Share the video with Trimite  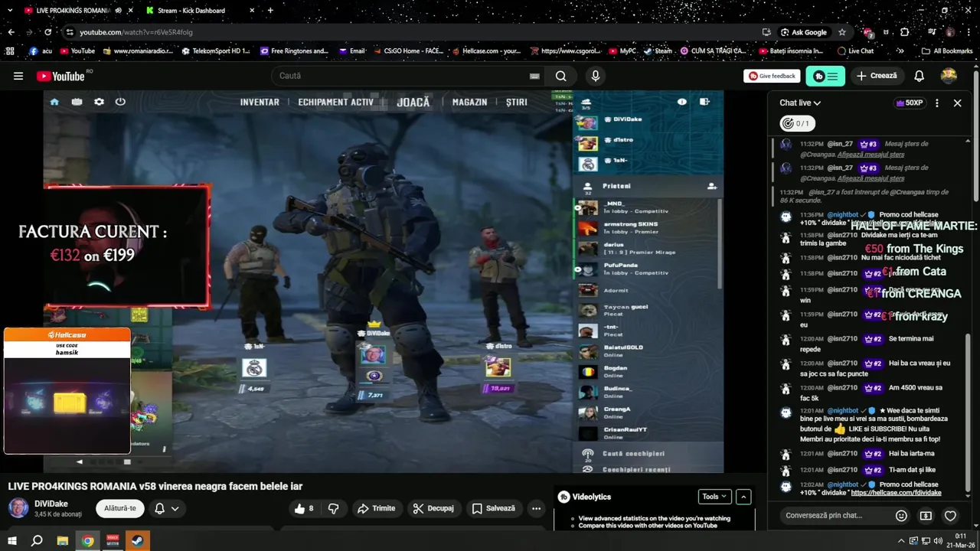click(376, 508)
